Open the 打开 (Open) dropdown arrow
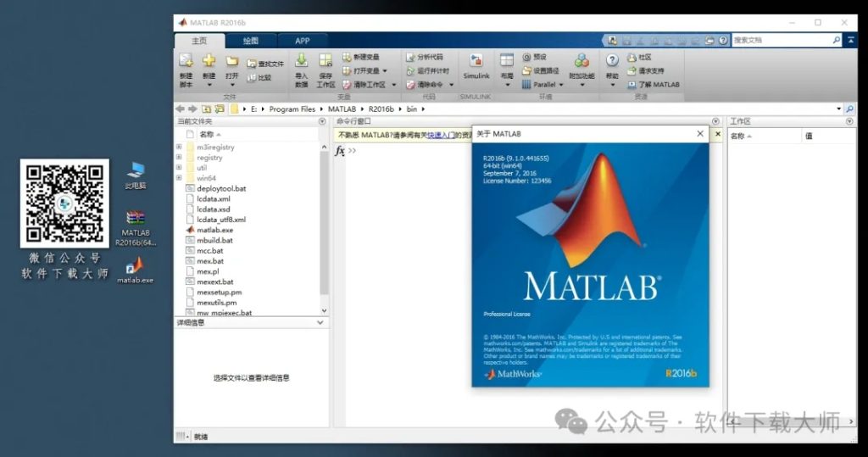Screen dimensions: 868x457 (232, 86)
